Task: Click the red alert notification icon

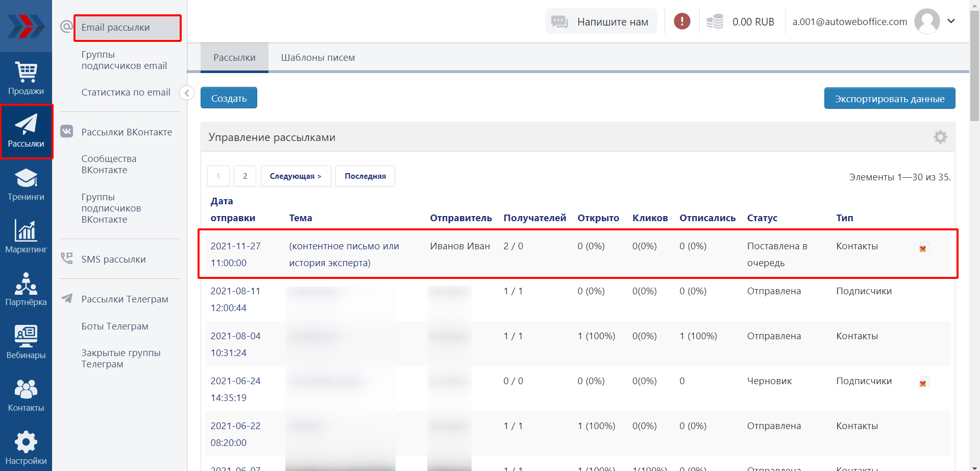Action: point(682,21)
